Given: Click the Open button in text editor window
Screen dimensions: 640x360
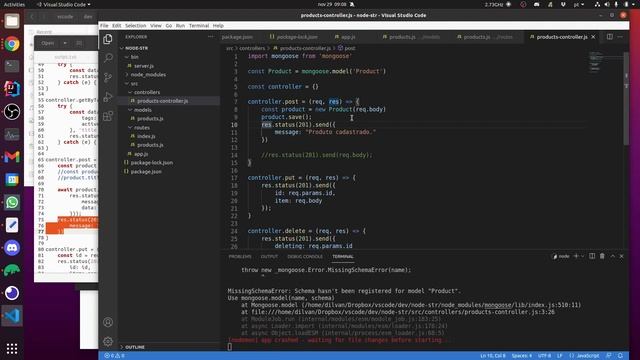Looking at the screenshot, I should pyautogui.click(x=48, y=43).
